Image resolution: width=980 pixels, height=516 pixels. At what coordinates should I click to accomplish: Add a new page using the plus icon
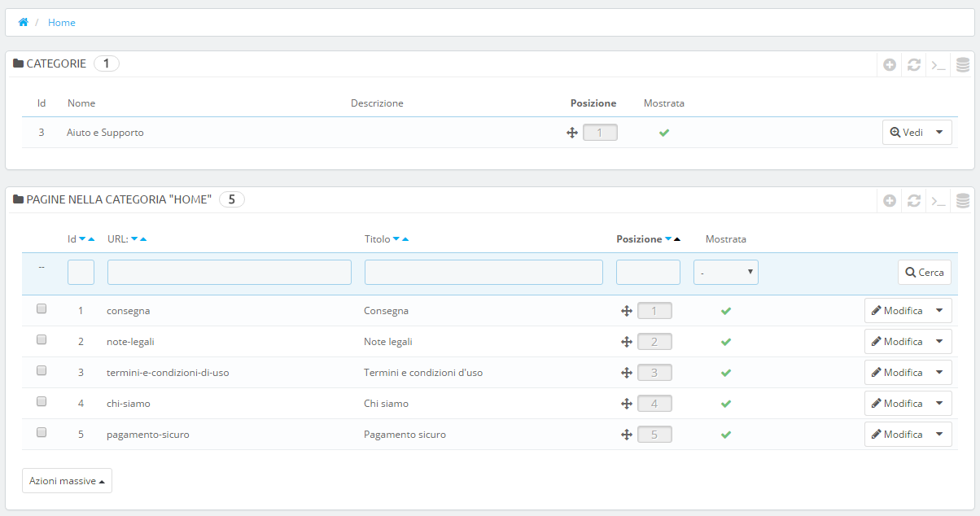point(890,200)
